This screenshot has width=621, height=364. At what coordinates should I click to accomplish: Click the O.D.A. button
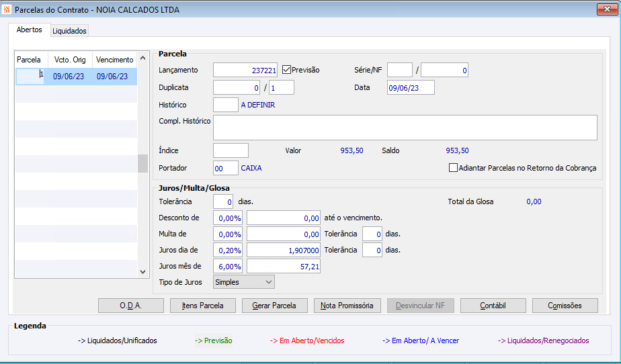click(x=131, y=306)
